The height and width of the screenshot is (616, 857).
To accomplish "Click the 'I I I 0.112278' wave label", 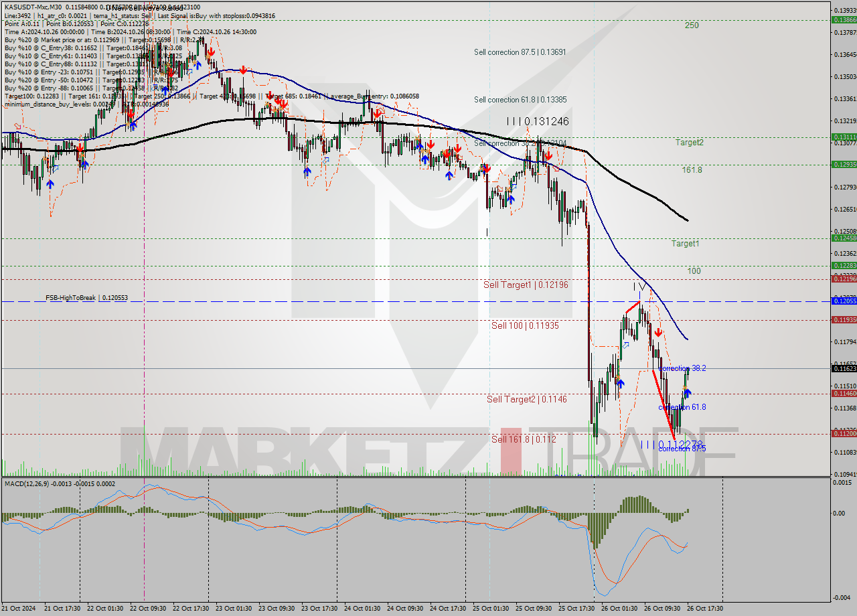I will coord(672,445).
